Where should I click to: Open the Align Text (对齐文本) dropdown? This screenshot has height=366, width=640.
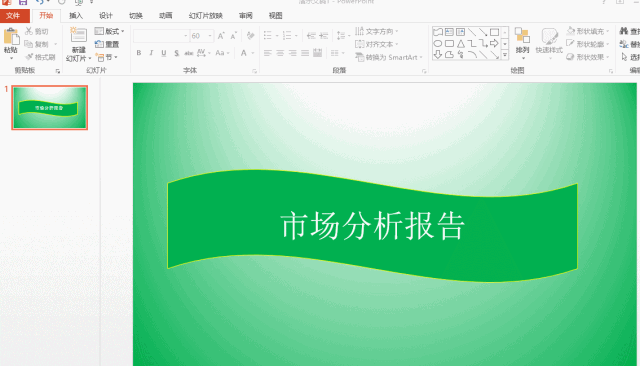pos(376,44)
